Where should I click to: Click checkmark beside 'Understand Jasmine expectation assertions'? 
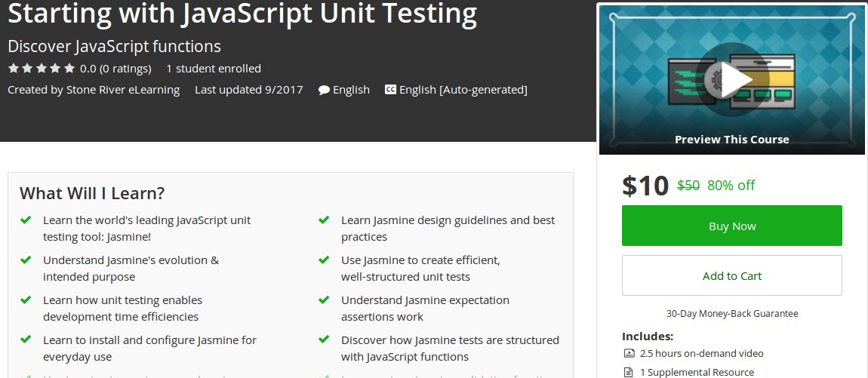pos(324,300)
